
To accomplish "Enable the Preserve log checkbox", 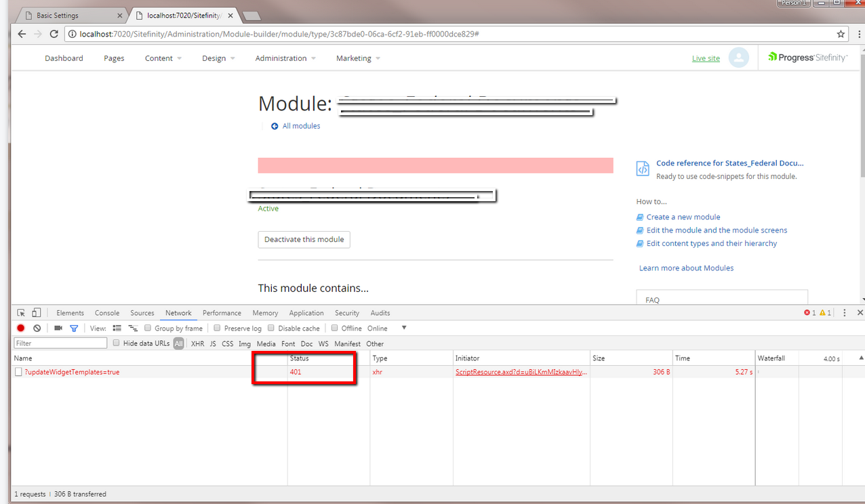I will coord(217,328).
